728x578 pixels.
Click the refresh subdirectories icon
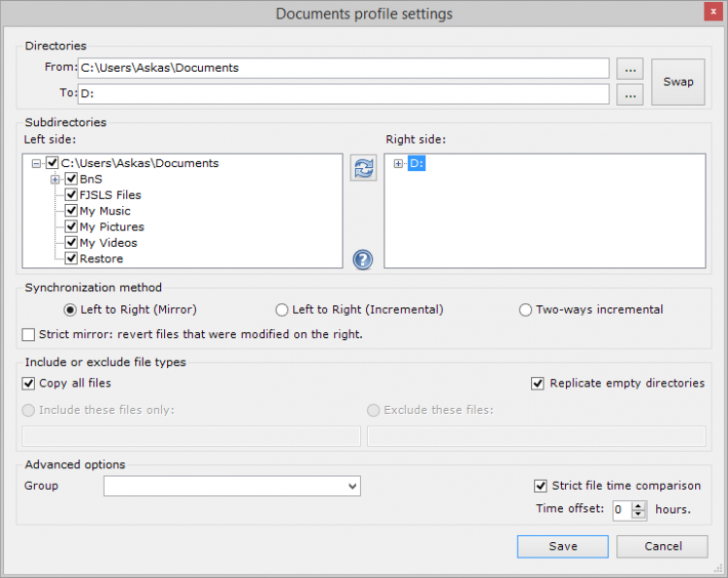(363, 168)
